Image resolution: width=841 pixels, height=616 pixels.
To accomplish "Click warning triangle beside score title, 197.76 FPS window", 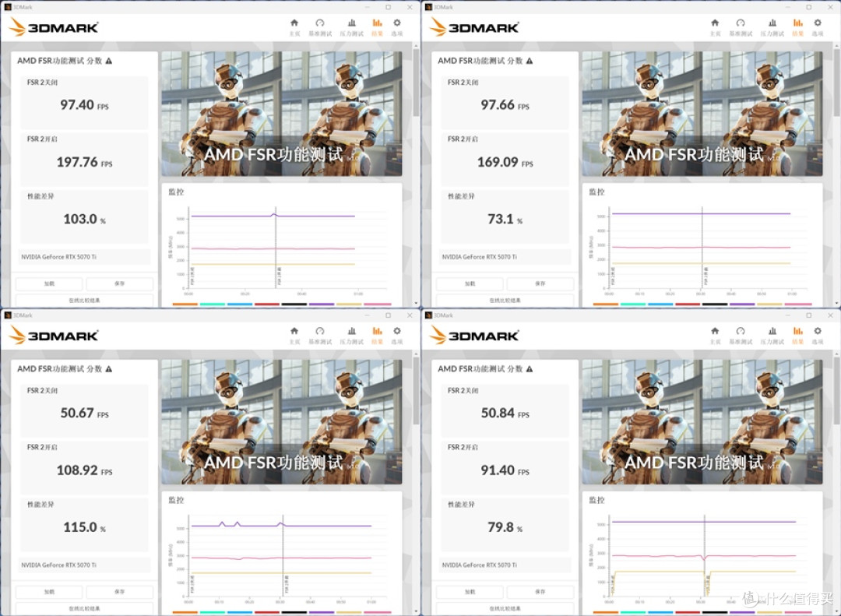I will click(x=109, y=61).
